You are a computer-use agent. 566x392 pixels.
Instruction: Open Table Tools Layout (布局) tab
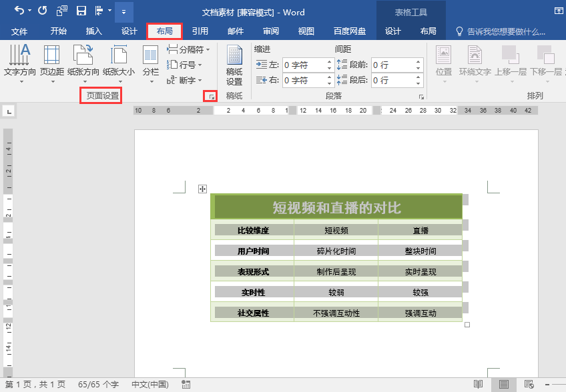428,31
